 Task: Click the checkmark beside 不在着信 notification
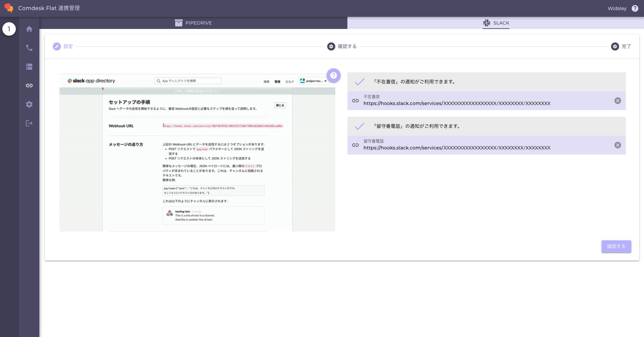pyautogui.click(x=359, y=82)
